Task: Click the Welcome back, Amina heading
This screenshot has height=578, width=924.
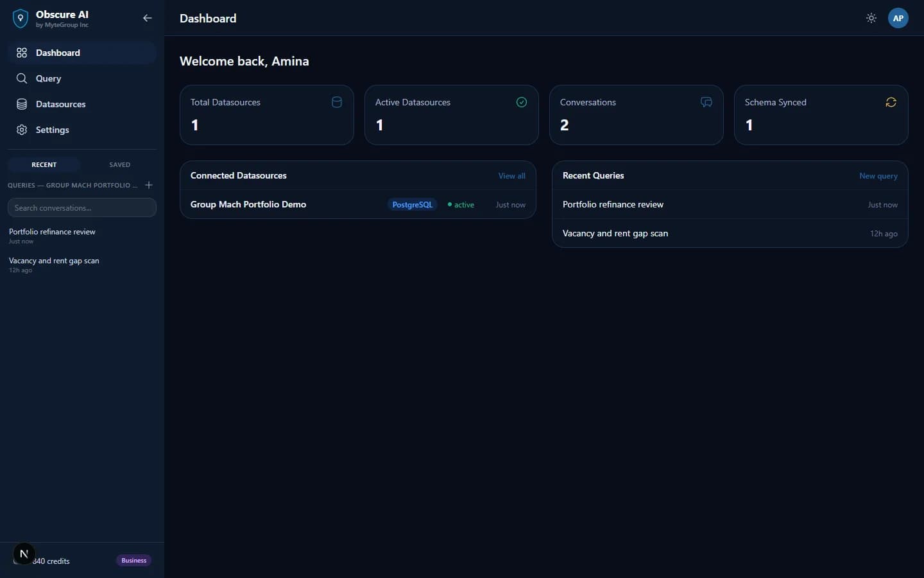Action: click(x=244, y=61)
